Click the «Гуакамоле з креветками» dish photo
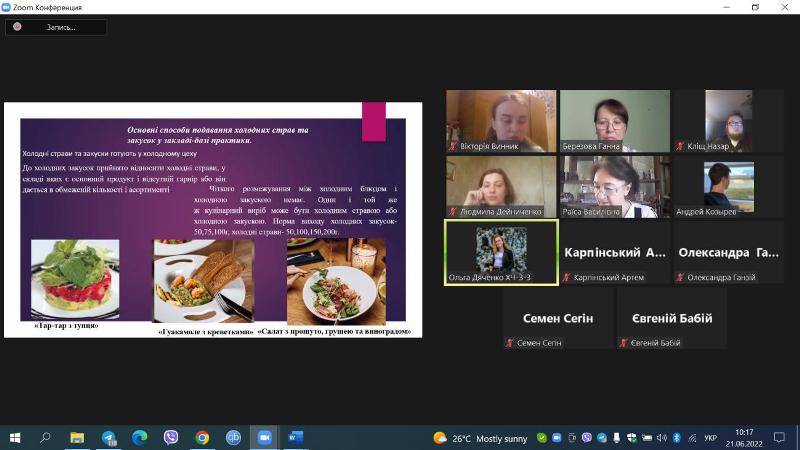 [204, 281]
